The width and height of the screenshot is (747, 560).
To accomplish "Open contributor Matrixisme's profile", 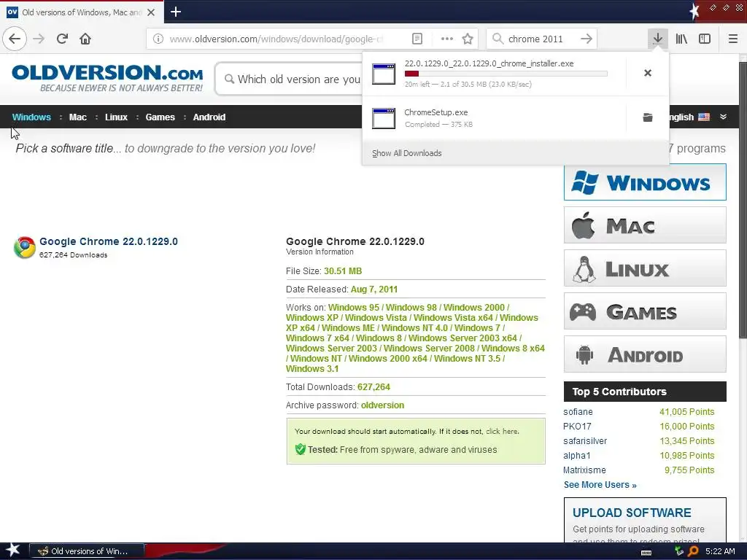I will tap(584, 470).
